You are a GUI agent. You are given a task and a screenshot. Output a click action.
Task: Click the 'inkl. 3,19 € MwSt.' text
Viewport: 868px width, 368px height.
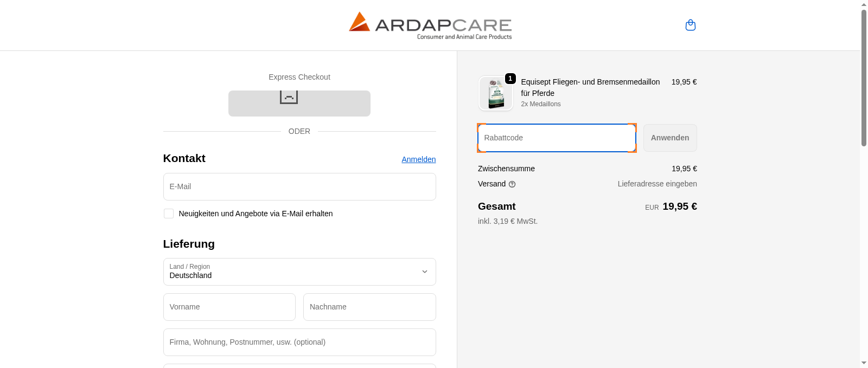[508, 221]
